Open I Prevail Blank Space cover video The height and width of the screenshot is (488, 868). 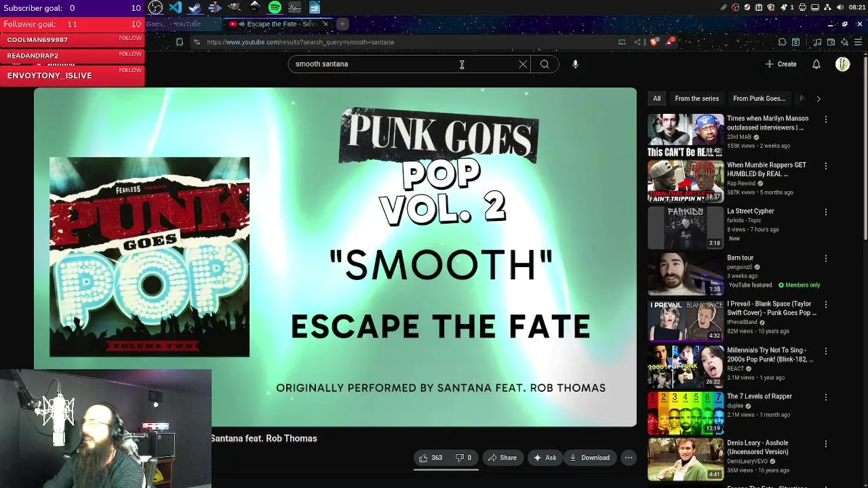(x=686, y=321)
